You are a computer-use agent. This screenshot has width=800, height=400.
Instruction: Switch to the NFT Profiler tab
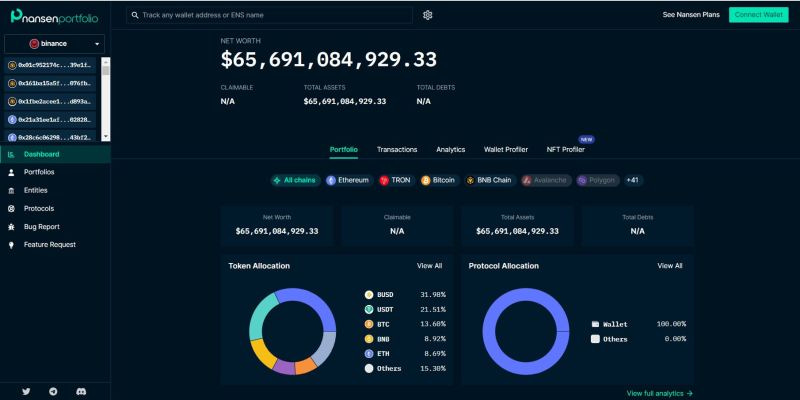click(565, 149)
